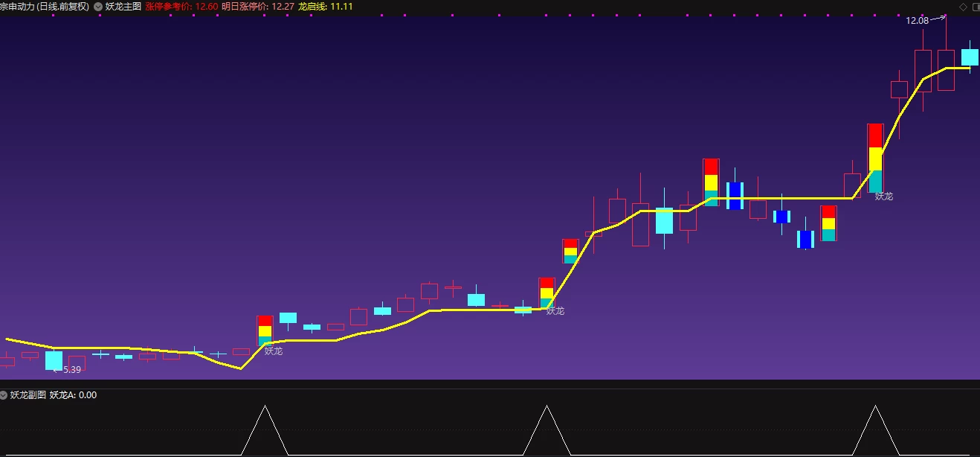Click the blue candle next to the highest tri-color bar

[x=735, y=196]
